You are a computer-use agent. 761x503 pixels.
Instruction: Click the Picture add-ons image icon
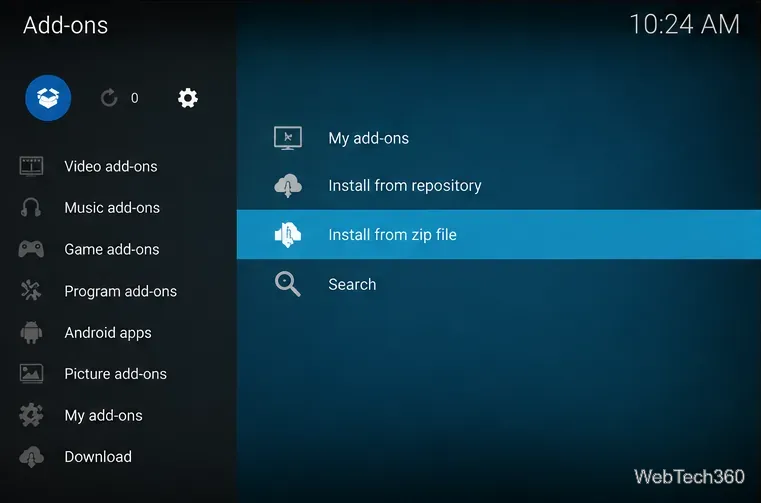[x=31, y=374]
